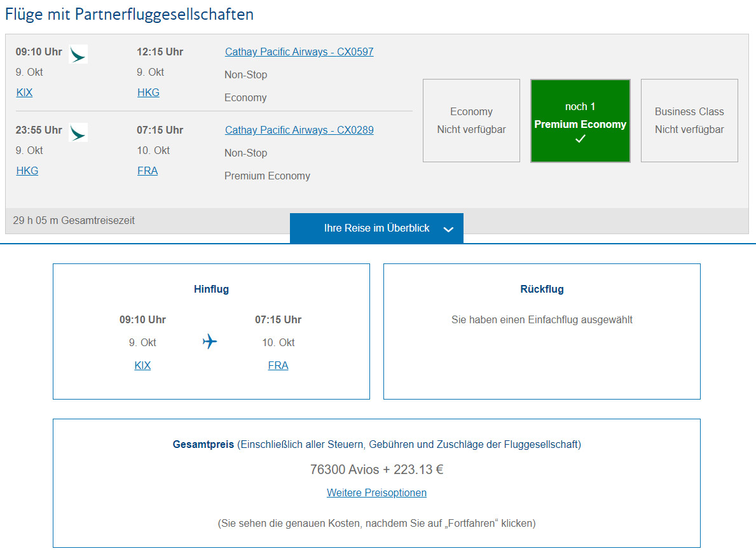Click the 76300 Avios + 223.13 € price
The image size is (756, 551).
point(376,470)
